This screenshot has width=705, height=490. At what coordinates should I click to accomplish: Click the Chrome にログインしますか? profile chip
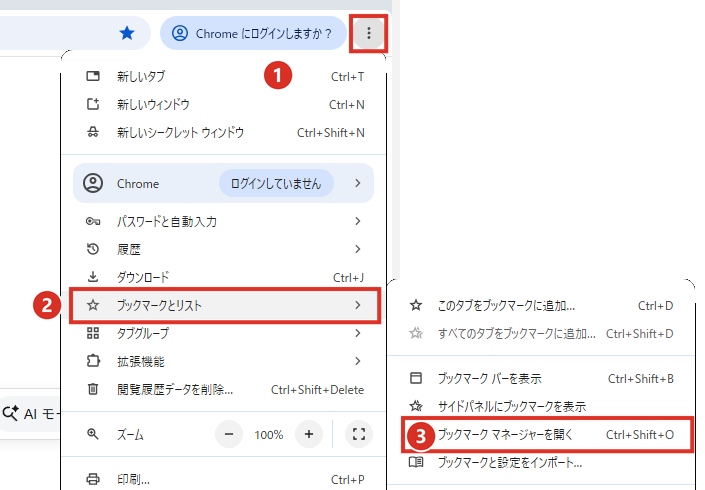click(253, 33)
